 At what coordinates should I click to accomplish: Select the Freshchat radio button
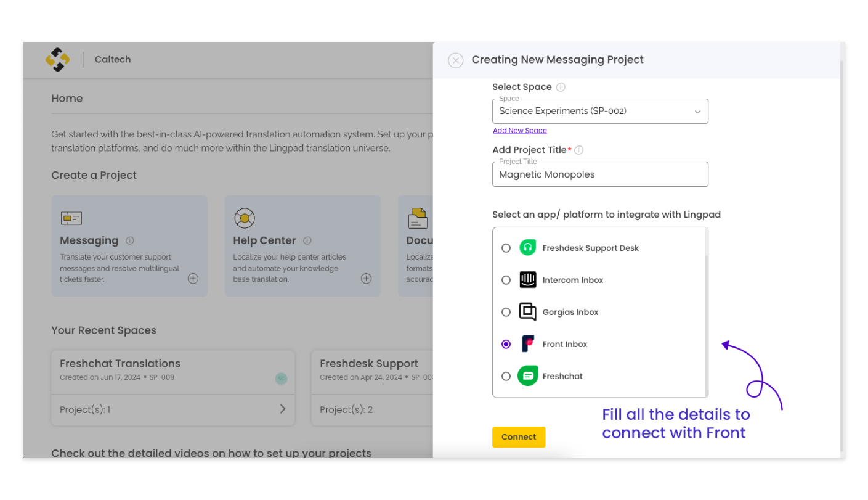[506, 376]
